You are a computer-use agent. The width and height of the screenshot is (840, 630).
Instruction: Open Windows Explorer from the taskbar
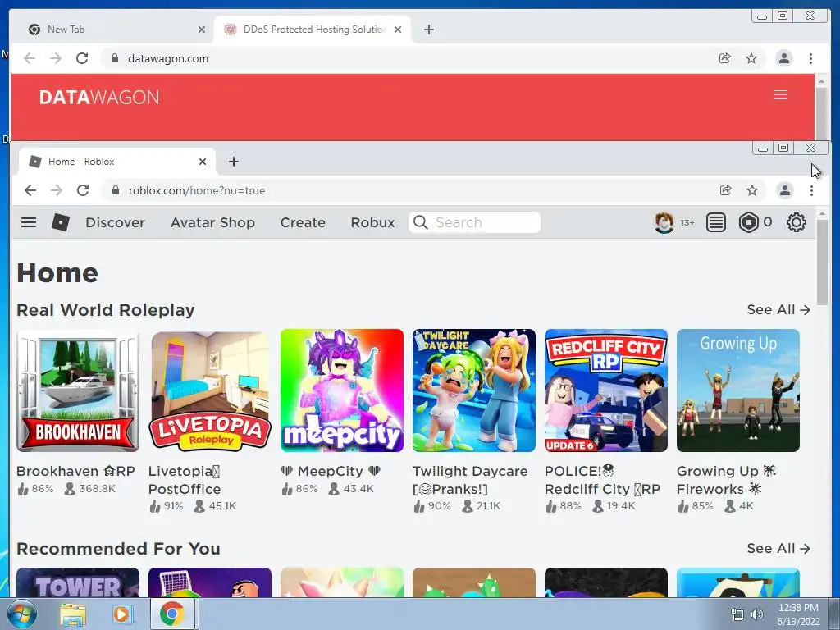(x=73, y=614)
